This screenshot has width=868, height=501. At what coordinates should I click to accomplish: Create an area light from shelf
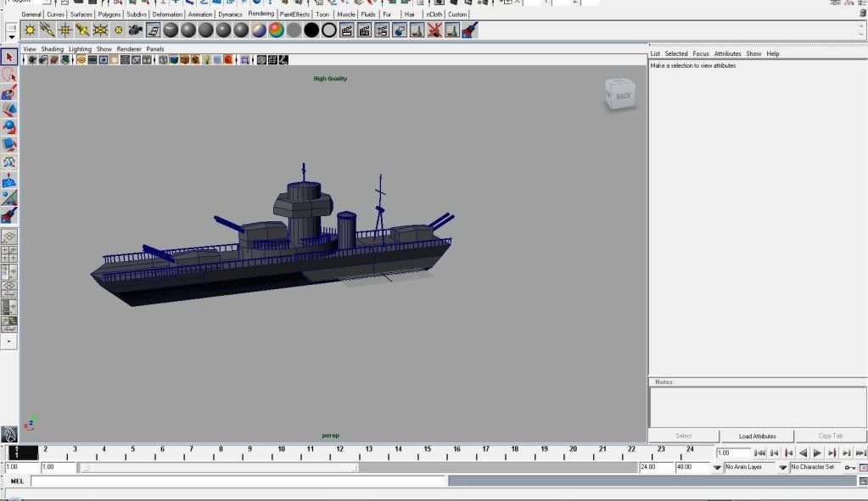click(x=100, y=30)
